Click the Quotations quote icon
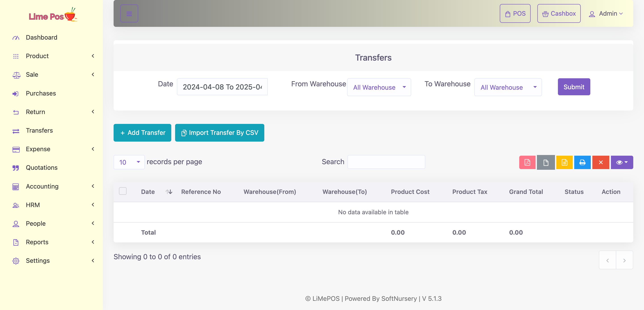 [16, 168]
